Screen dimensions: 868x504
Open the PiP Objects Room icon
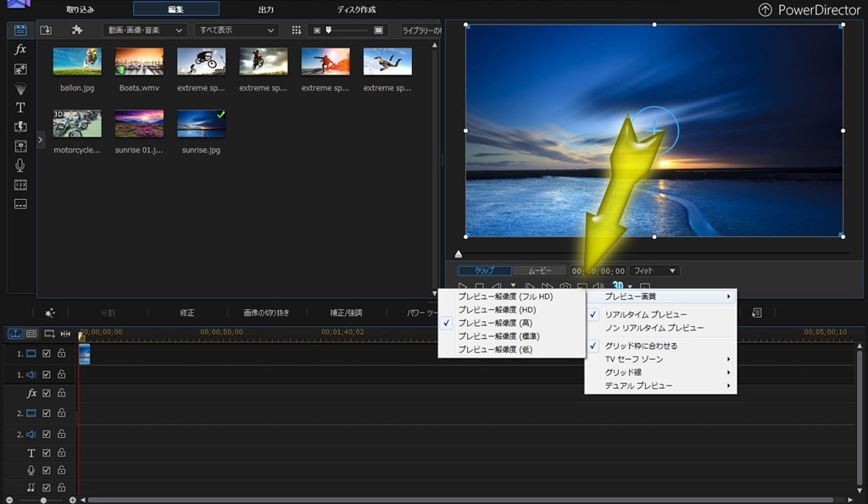point(20,69)
